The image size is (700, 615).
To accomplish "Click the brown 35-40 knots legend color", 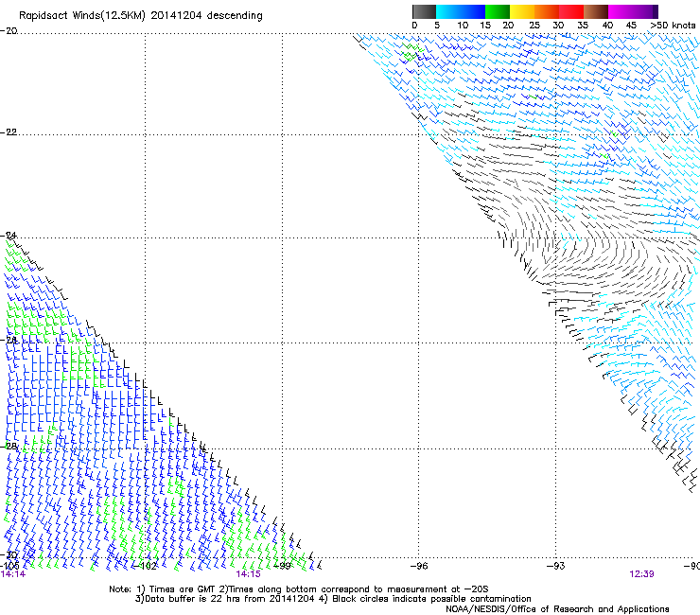I will (596, 11).
